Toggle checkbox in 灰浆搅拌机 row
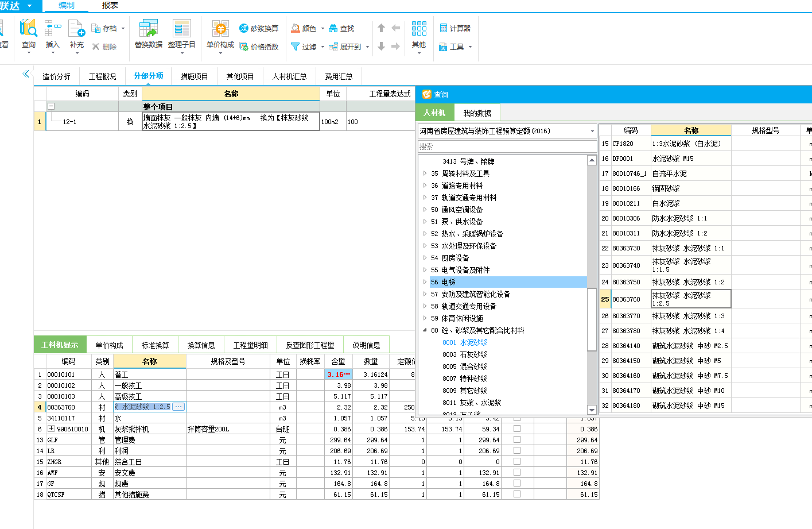This screenshot has height=529, width=812. 517,428
